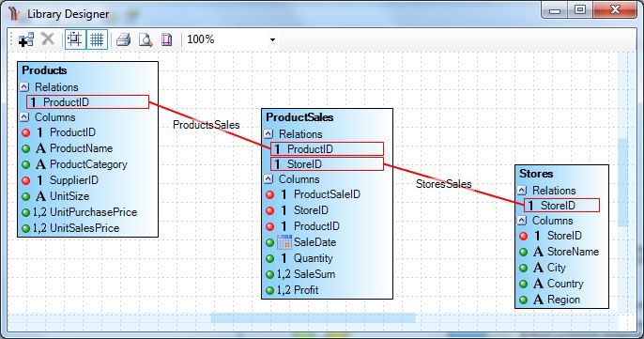The height and width of the screenshot is (339, 644).
Task: Select the SaleDate calendar icon in ProductSales
Action: point(284,242)
